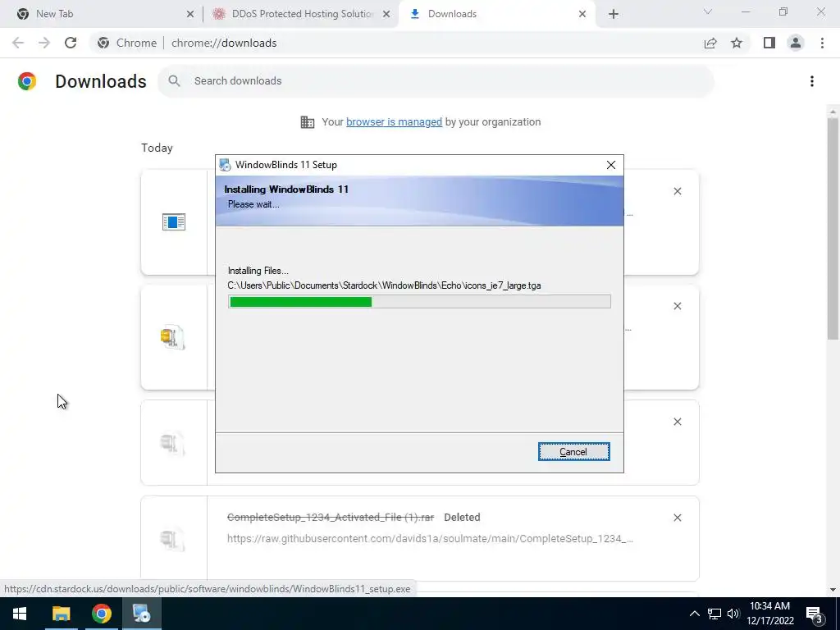The width and height of the screenshot is (840, 630).
Task: Bookmark this page with star icon
Action: (737, 43)
